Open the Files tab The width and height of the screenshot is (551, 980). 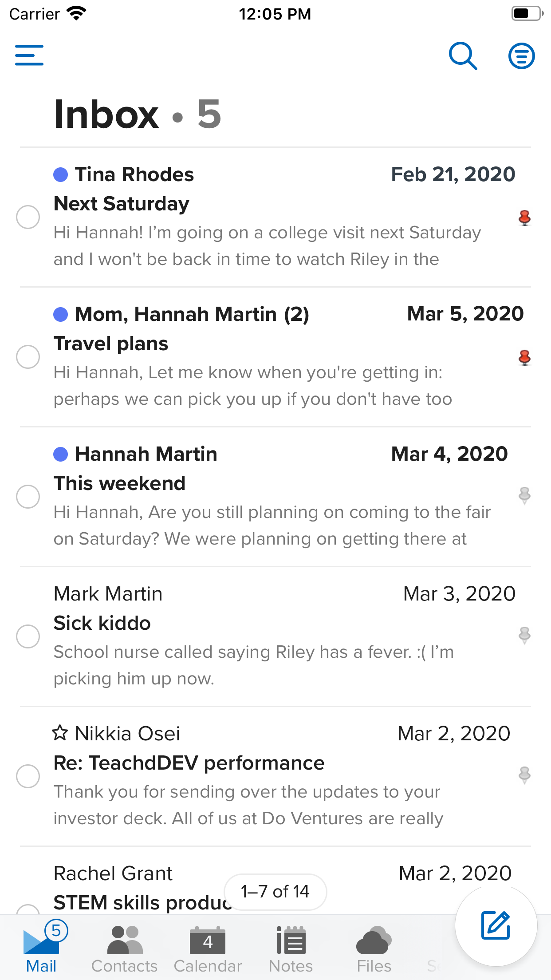point(374,948)
